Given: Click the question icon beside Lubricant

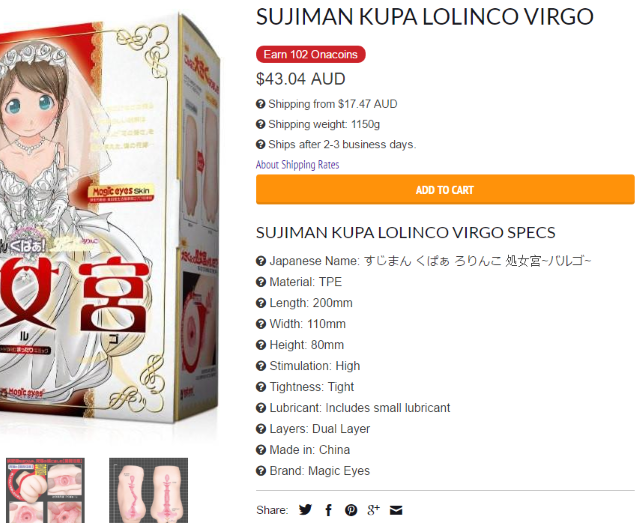Looking at the screenshot, I should [x=261, y=408].
